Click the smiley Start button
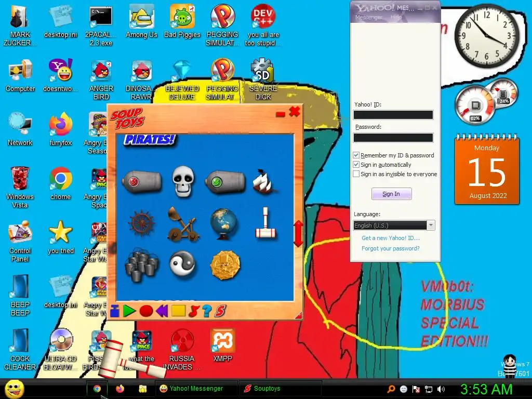This screenshot has height=399, width=532. coord(14,389)
